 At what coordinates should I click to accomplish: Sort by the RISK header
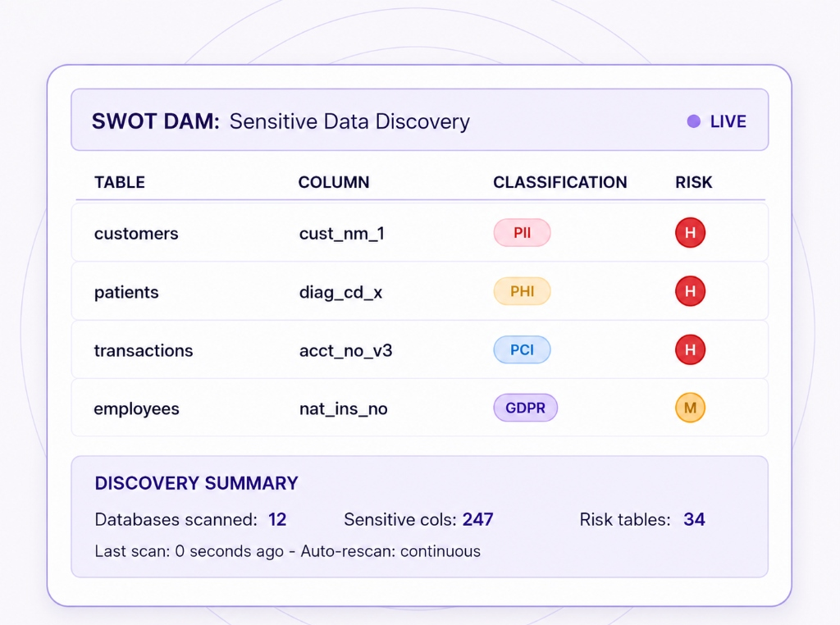point(694,182)
